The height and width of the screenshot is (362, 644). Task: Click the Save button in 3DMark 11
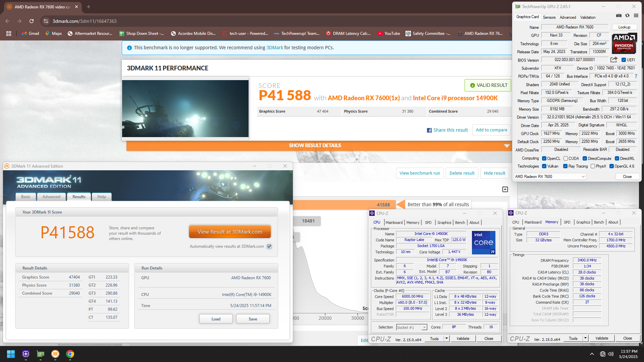click(x=253, y=319)
